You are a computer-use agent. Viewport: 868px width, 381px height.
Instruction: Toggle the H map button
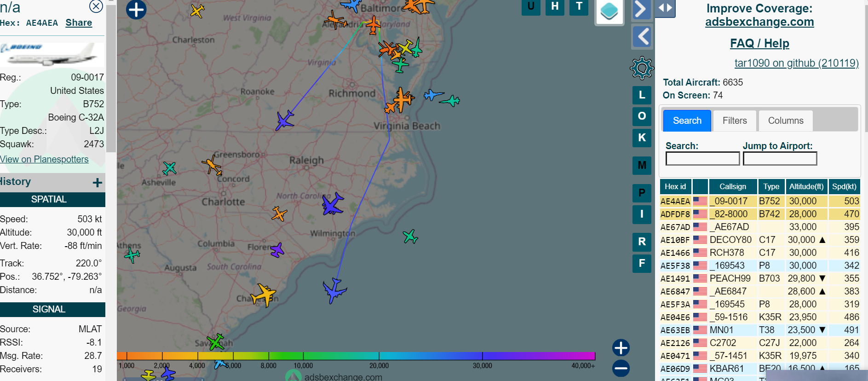[x=555, y=7]
